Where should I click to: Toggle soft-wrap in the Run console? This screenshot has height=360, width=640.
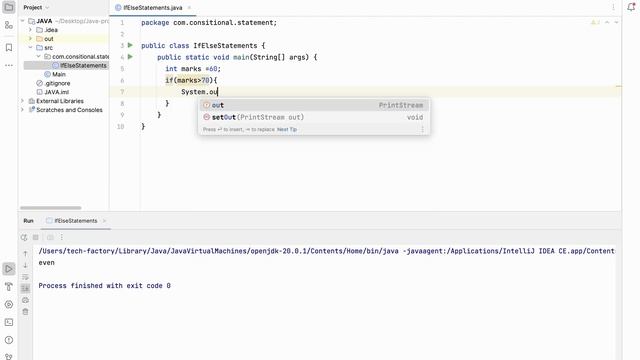(25, 277)
